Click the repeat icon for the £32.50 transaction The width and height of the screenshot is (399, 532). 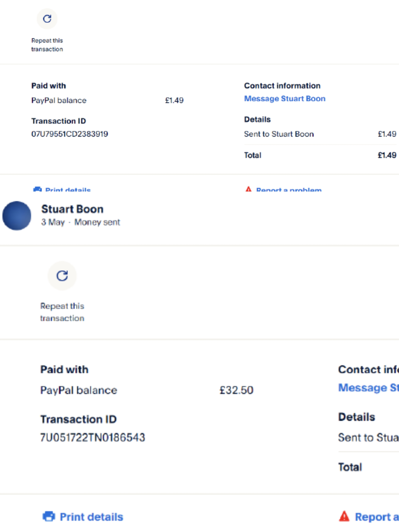tap(62, 276)
